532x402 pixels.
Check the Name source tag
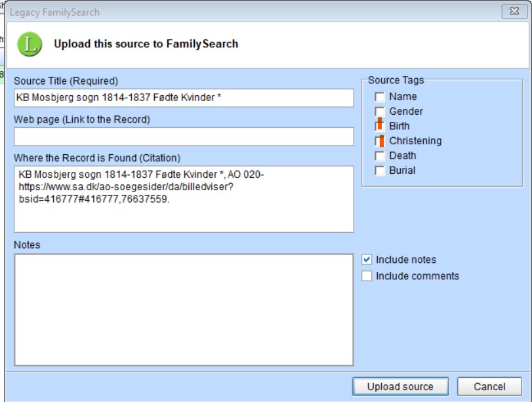tap(380, 97)
